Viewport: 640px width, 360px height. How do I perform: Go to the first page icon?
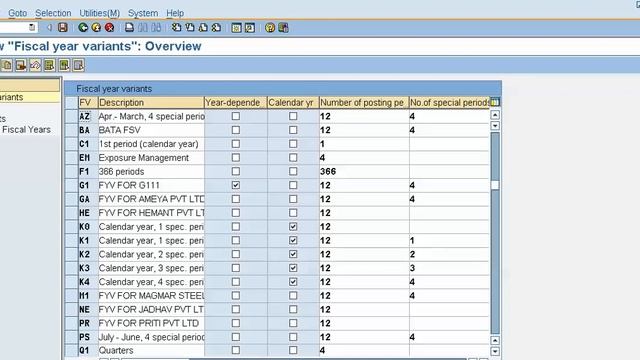176,28
